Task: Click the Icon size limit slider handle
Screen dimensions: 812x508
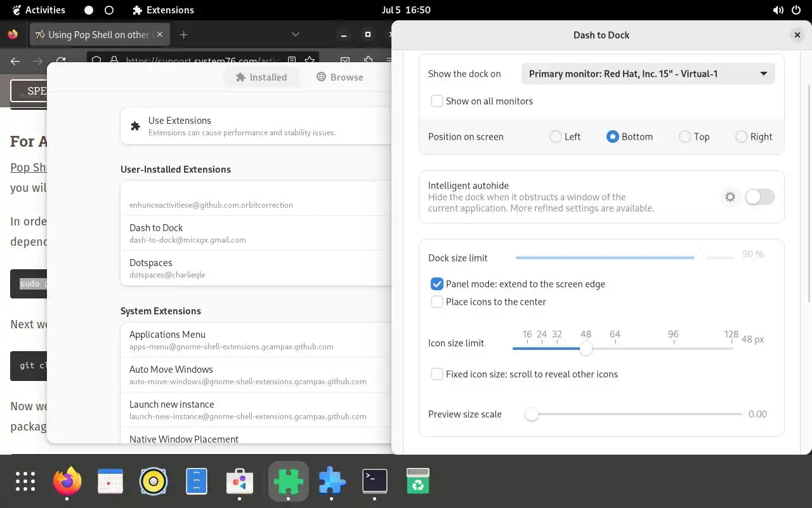Action: point(586,348)
